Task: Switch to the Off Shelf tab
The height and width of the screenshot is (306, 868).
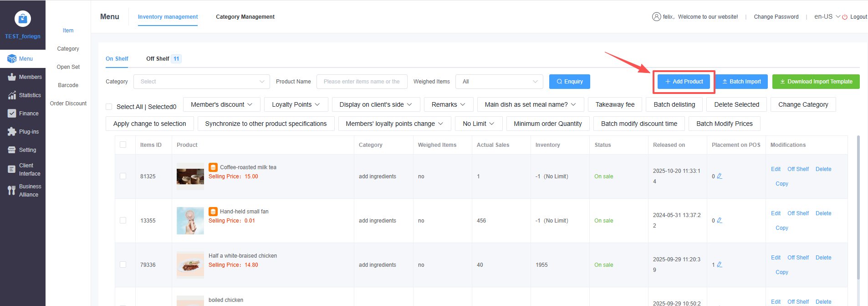Action: pyautogui.click(x=158, y=59)
